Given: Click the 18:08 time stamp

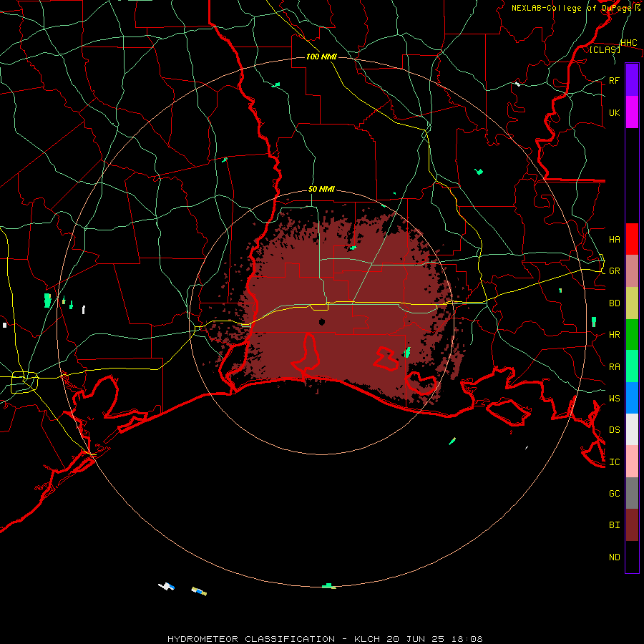Looking at the screenshot, I should coord(466,639).
